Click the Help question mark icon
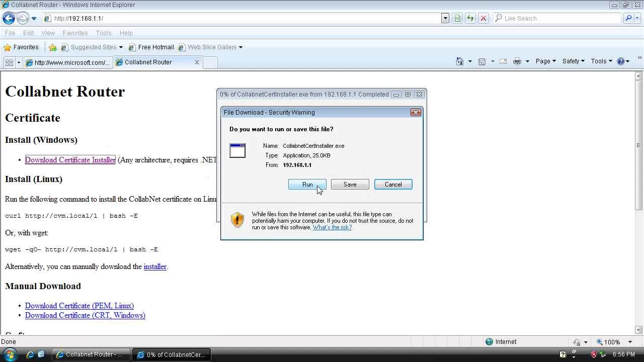Viewport: 644px width, 362px height. [621, 61]
